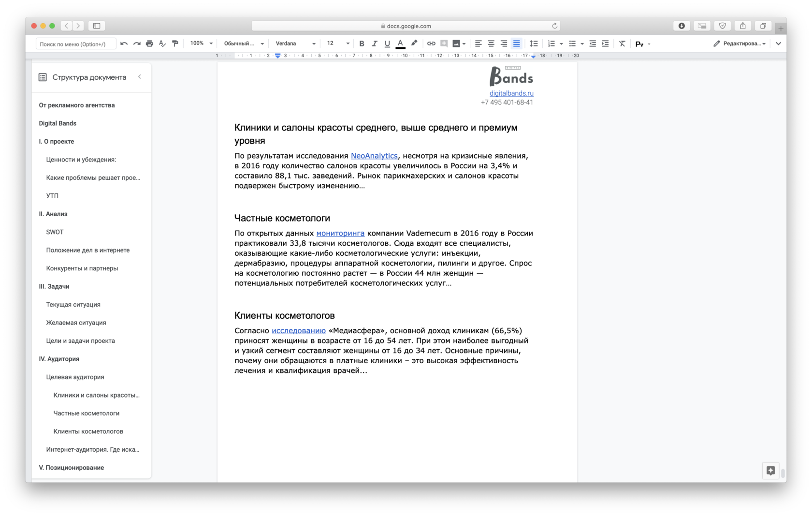The height and width of the screenshot is (516, 812).
Task: Print the document
Action: click(x=149, y=44)
